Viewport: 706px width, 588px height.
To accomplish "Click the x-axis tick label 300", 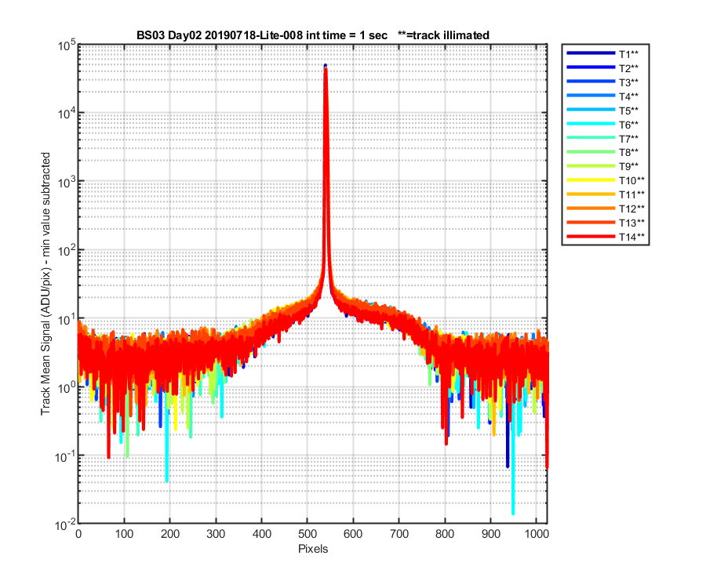I will 216,534.
